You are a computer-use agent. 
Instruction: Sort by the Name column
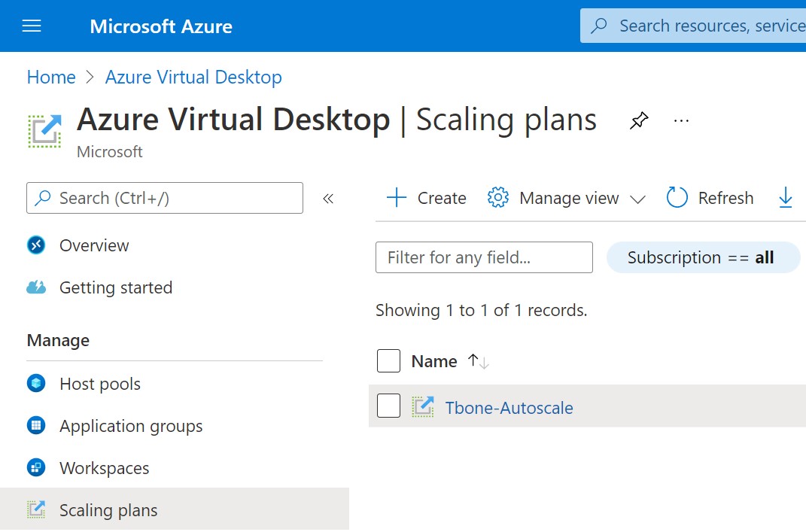coord(434,361)
